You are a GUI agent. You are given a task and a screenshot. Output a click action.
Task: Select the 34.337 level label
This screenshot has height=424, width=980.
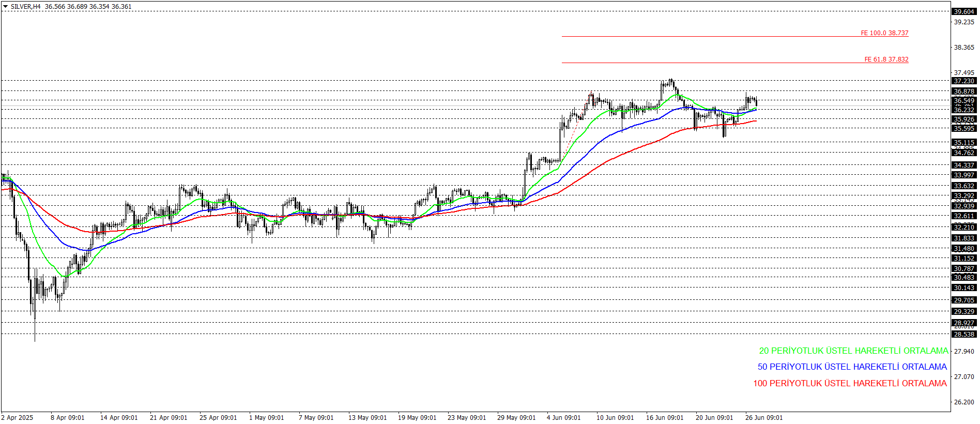point(964,165)
